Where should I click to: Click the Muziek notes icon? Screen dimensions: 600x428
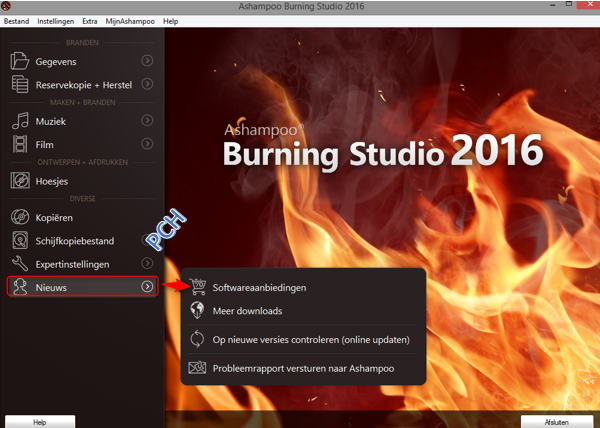click(20, 121)
